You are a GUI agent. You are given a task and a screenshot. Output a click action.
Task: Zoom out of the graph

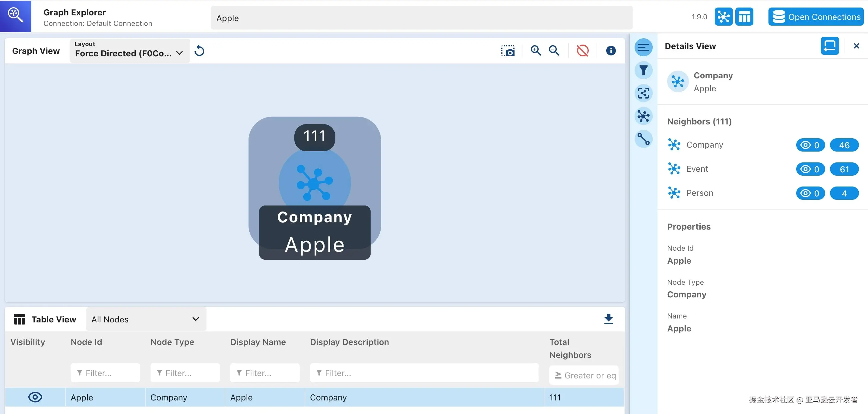click(x=554, y=51)
